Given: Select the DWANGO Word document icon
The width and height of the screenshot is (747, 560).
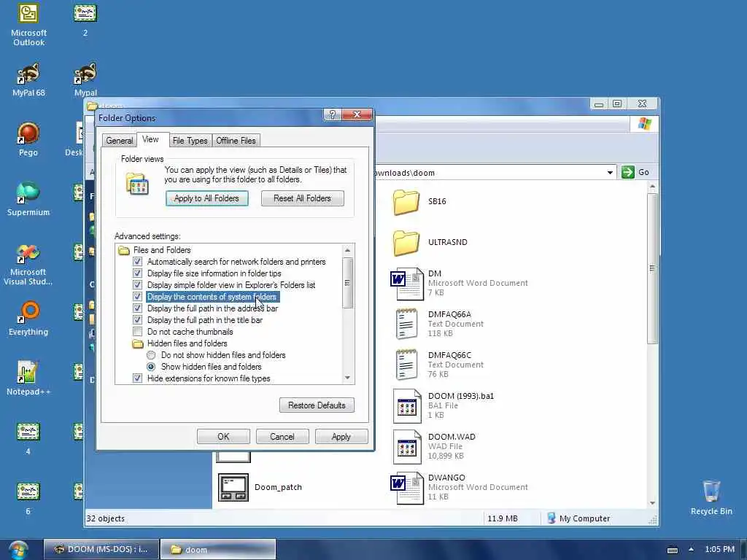Looking at the screenshot, I should 407,488.
